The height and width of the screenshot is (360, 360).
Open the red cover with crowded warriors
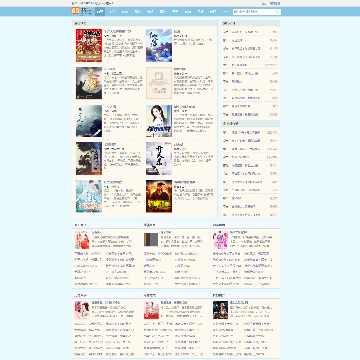89,45
